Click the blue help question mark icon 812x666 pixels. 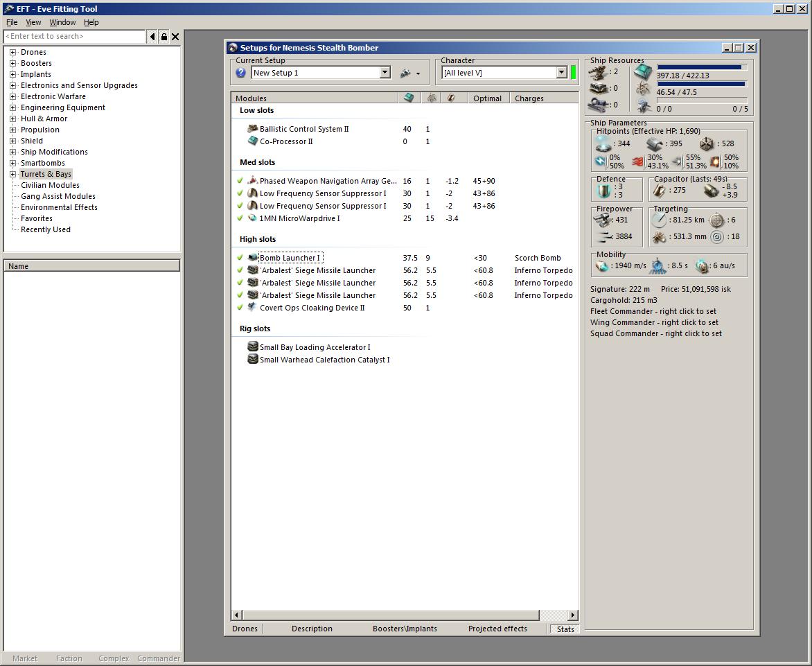(x=240, y=73)
